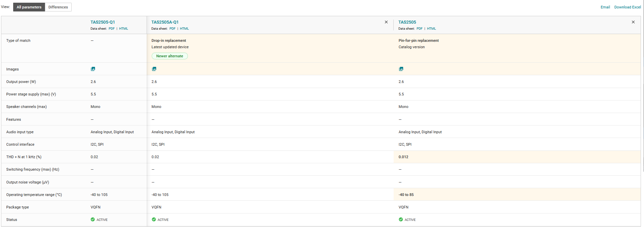Click temperature value '-40 to 85'

click(x=406, y=195)
